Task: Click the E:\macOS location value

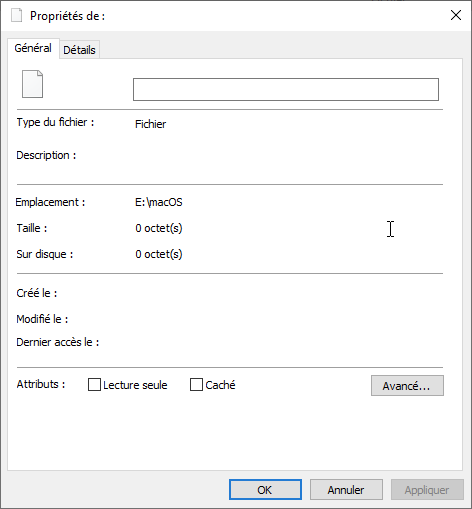Action: 159,202
